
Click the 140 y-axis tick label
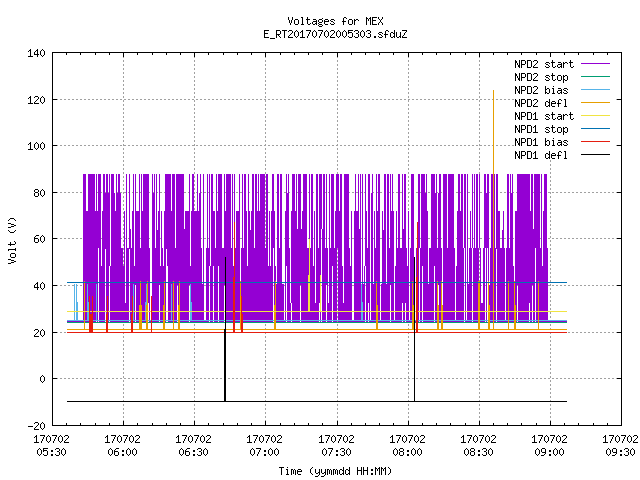pos(36,53)
